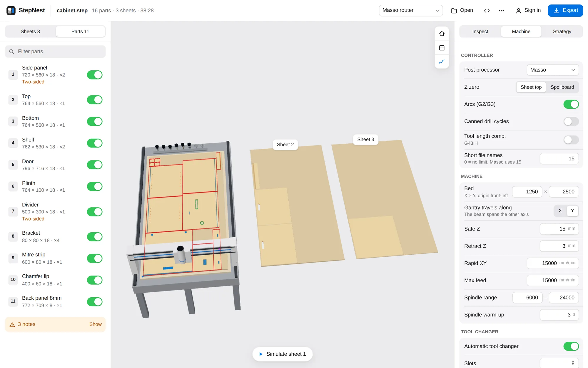The height and width of the screenshot is (368, 588).
Task: Set gantry travel along X
Action: (560, 211)
